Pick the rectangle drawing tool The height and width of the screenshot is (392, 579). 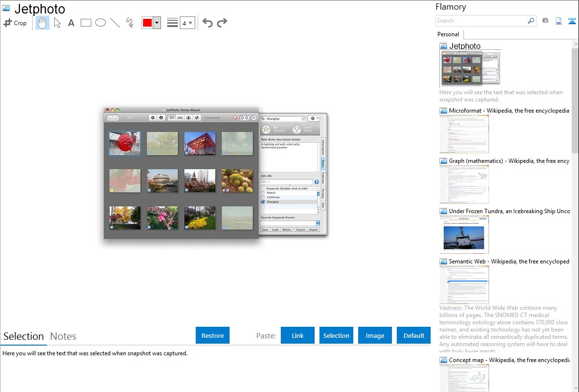(86, 23)
